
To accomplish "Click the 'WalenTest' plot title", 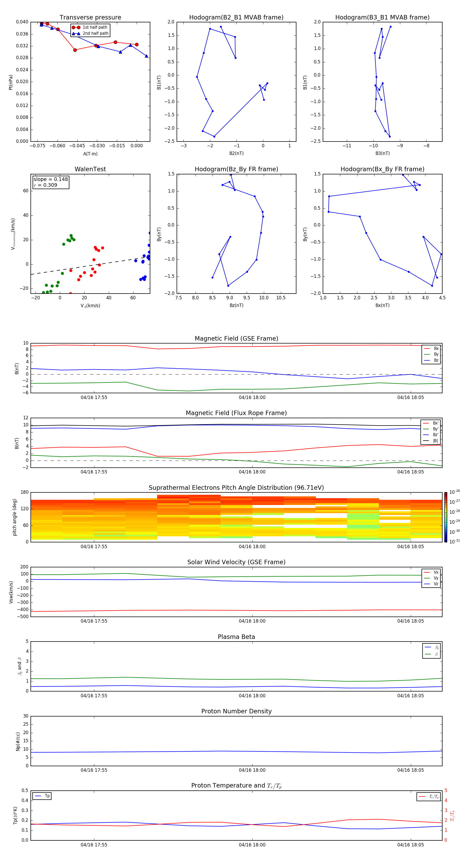I will click(90, 169).
